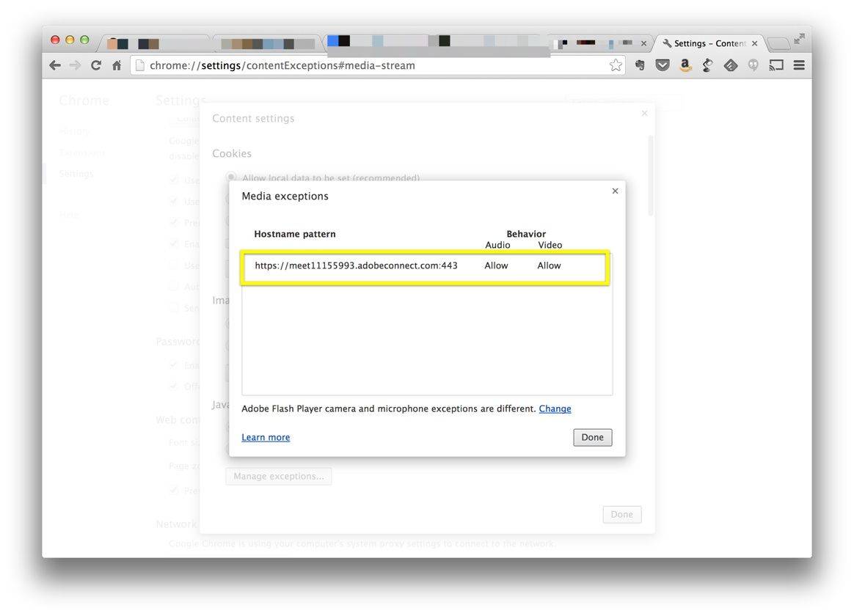Open the Chrome hamburger menu
Screen dimensions: 854x616
[799, 65]
